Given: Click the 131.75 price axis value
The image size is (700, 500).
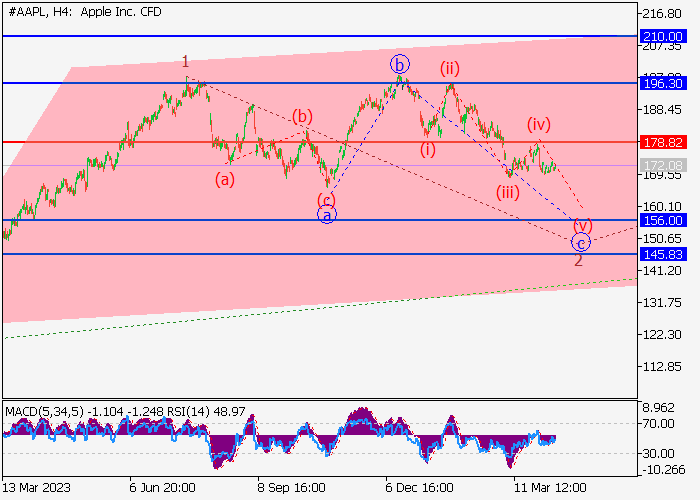Looking at the screenshot, I should tap(662, 303).
